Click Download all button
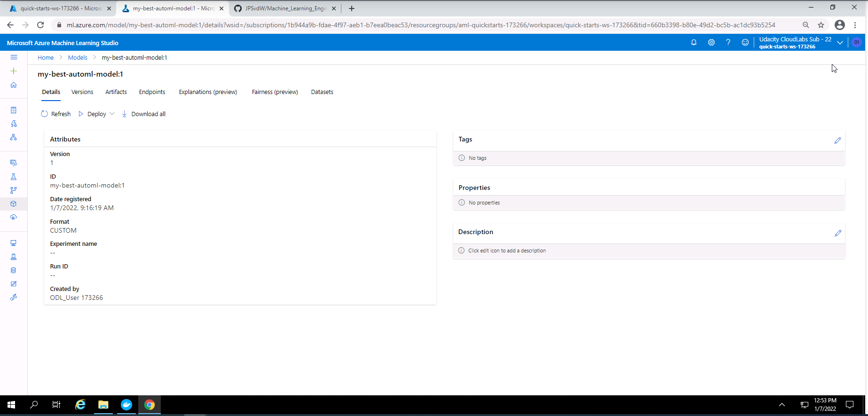 point(144,114)
